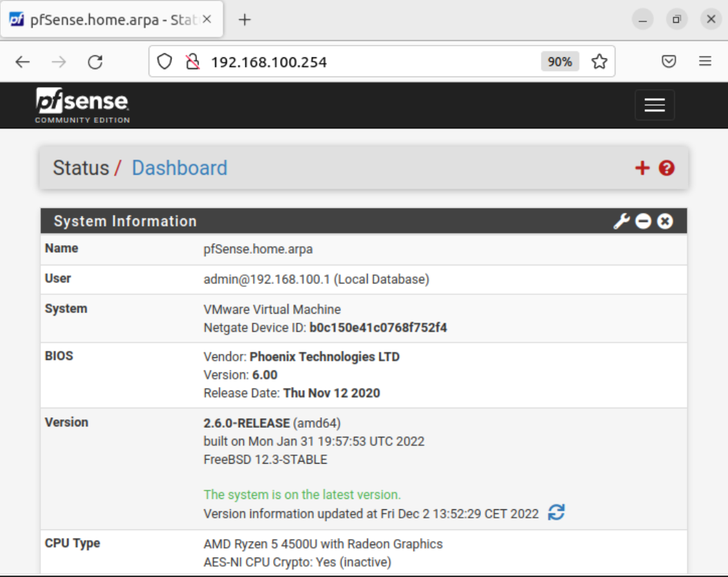Viewport: 728px width, 577px height.
Task: Click the insecure connection padlock icon
Action: [x=193, y=62]
